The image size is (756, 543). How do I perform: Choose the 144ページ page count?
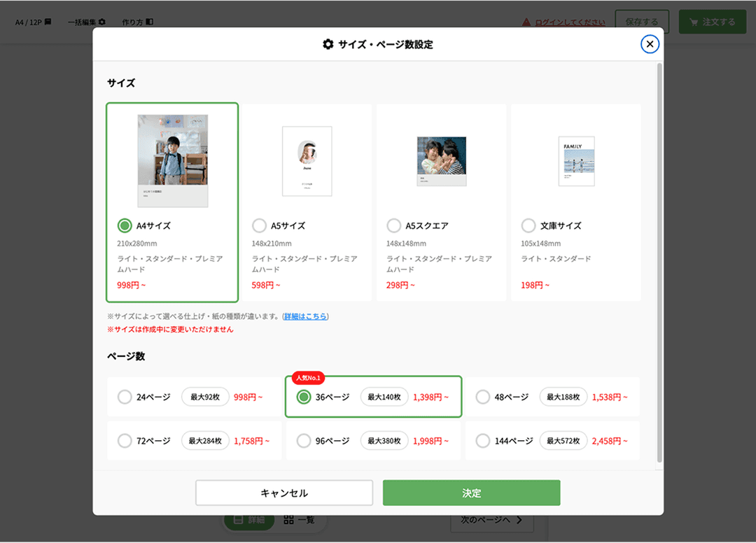coord(482,441)
